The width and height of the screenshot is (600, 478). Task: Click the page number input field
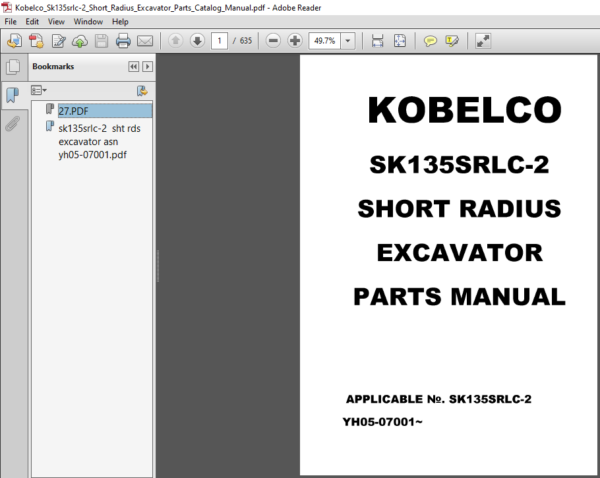pyautogui.click(x=219, y=41)
